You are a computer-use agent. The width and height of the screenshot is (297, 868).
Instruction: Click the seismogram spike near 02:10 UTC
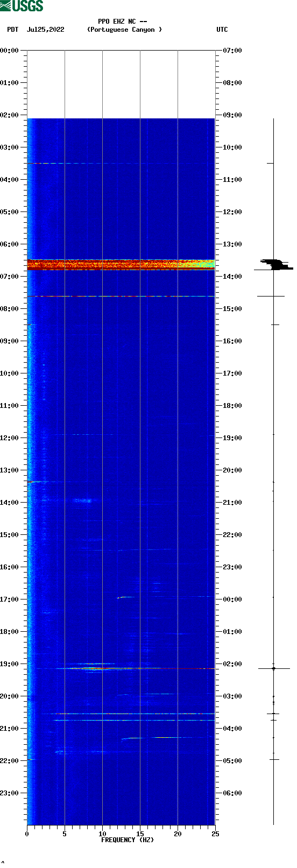pos(274,668)
